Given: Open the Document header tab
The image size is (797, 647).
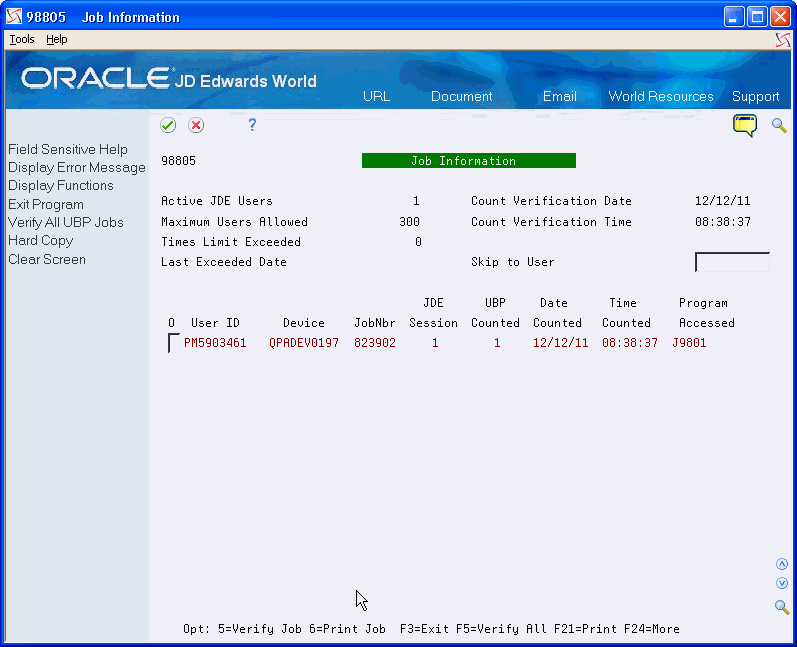Looking at the screenshot, I should 462,97.
